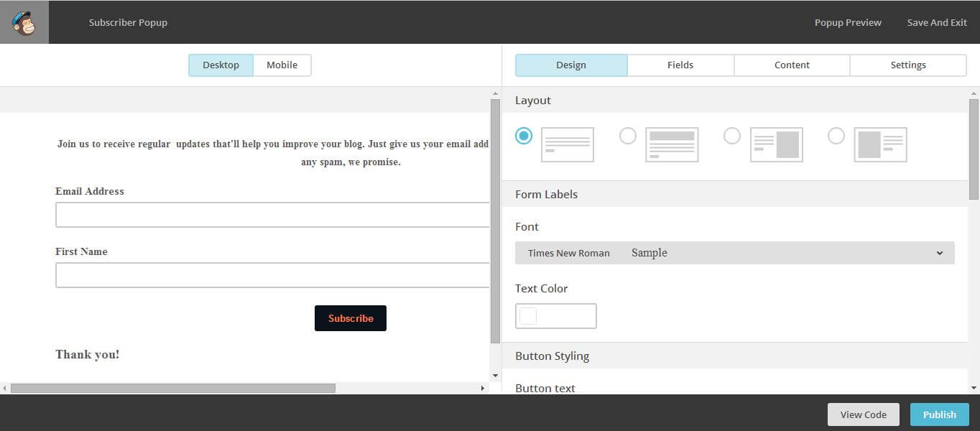The height and width of the screenshot is (431, 980).
Task: Open Popup Preview
Action: [848, 22]
